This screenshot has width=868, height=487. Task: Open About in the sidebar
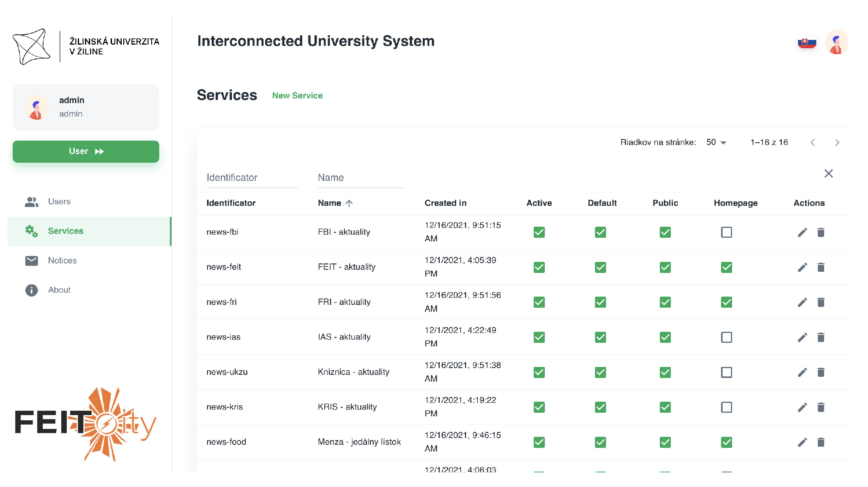[x=59, y=290]
